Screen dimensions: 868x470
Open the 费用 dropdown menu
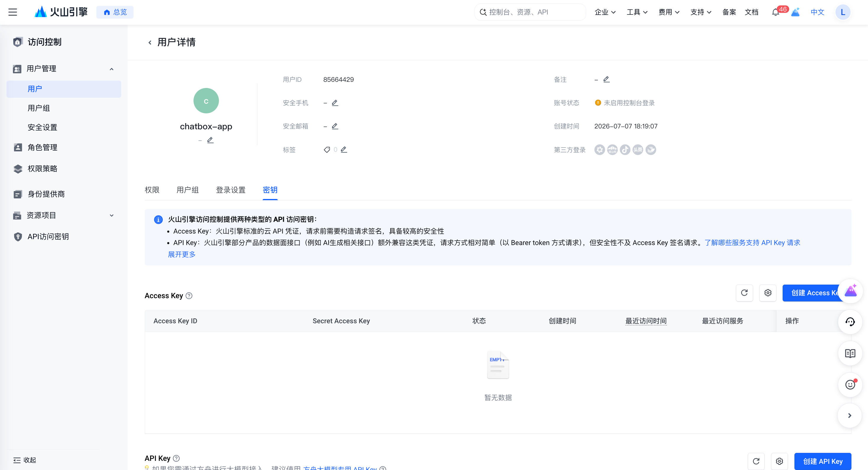click(669, 12)
